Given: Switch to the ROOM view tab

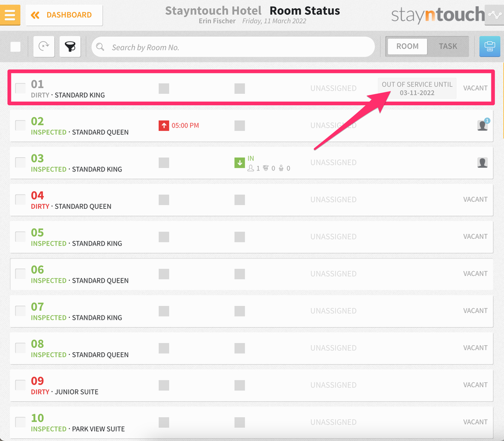Looking at the screenshot, I should (x=407, y=46).
